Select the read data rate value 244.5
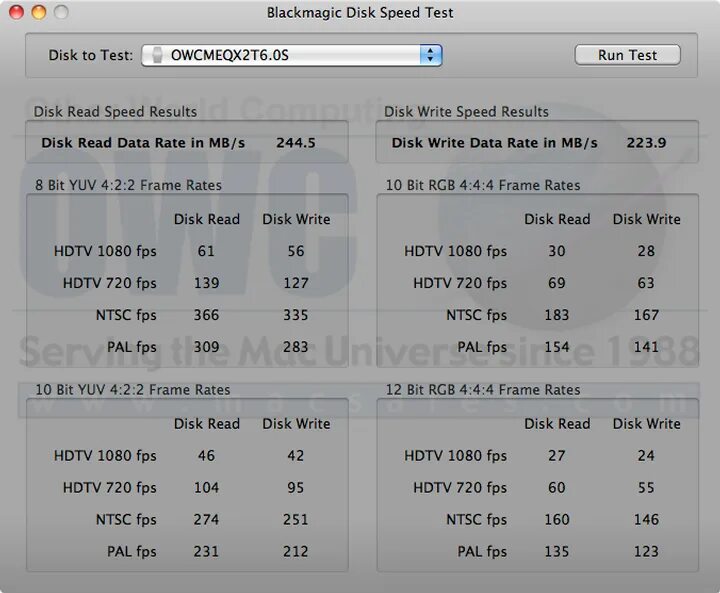Image resolution: width=720 pixels, height=593 pixels. click(x=296, y=143)
